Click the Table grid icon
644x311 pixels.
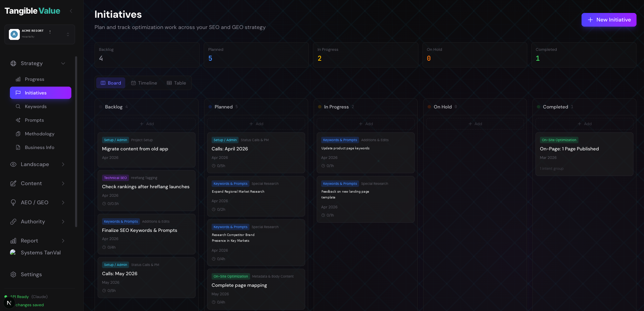click(169, 83)
